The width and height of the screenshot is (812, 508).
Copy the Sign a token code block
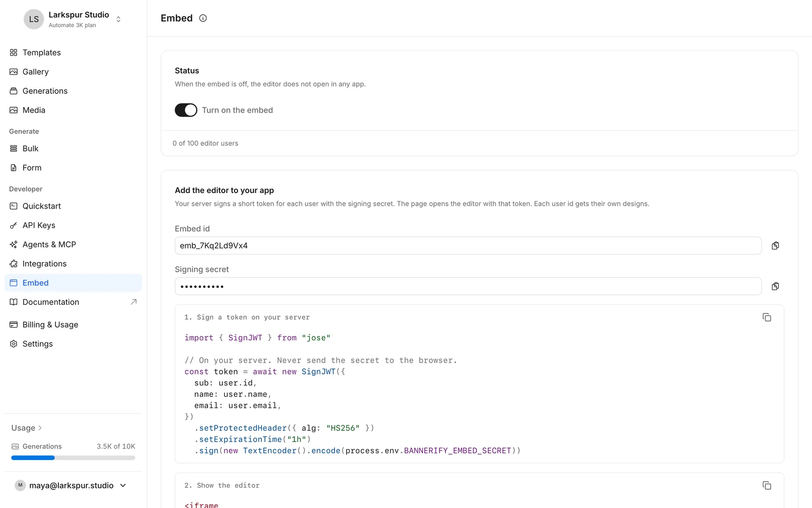pyautogui.click(x=767, y=317)
